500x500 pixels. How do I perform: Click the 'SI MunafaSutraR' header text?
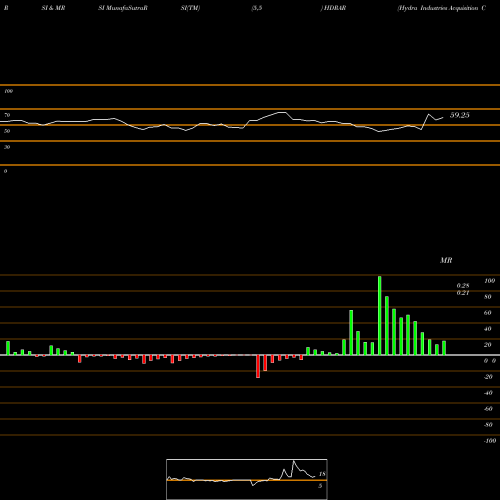click(123, 8)
